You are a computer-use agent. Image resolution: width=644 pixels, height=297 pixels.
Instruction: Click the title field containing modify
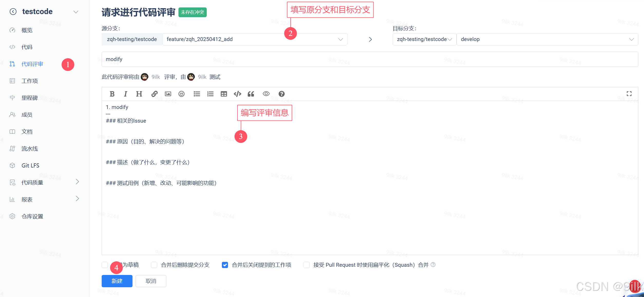click(370, 59)
